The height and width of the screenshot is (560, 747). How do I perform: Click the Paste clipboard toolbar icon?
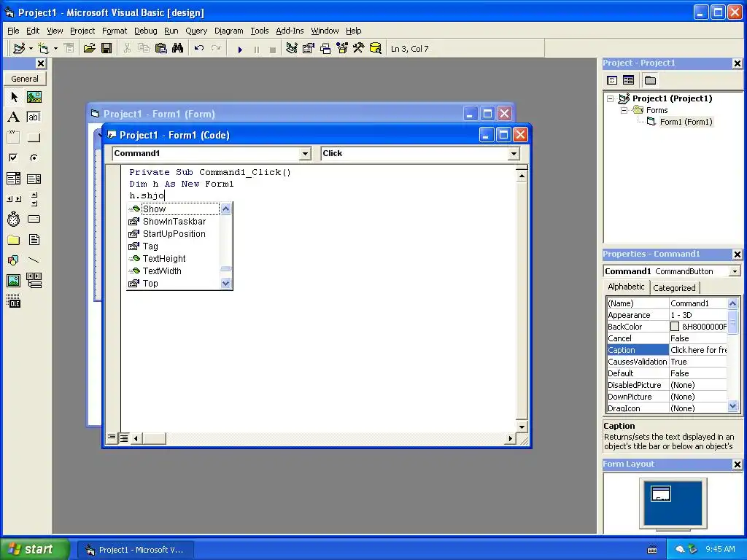pyautogui.click(x=161, y=48)
